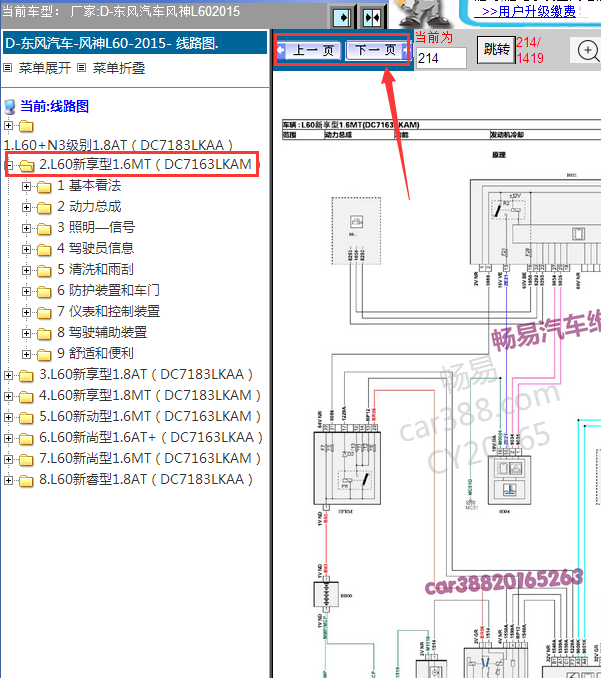Open the 3 照明—信号 tree item
The width and height of the screenshot is (601, 678).
96,227
